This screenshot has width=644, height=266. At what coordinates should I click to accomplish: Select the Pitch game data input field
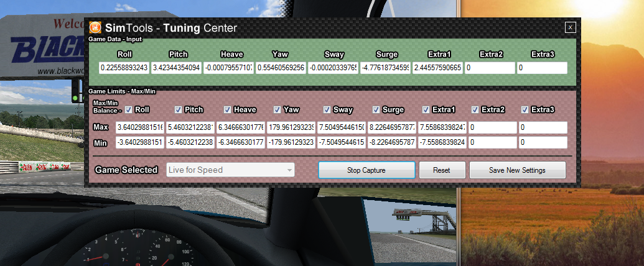[177, 68]
